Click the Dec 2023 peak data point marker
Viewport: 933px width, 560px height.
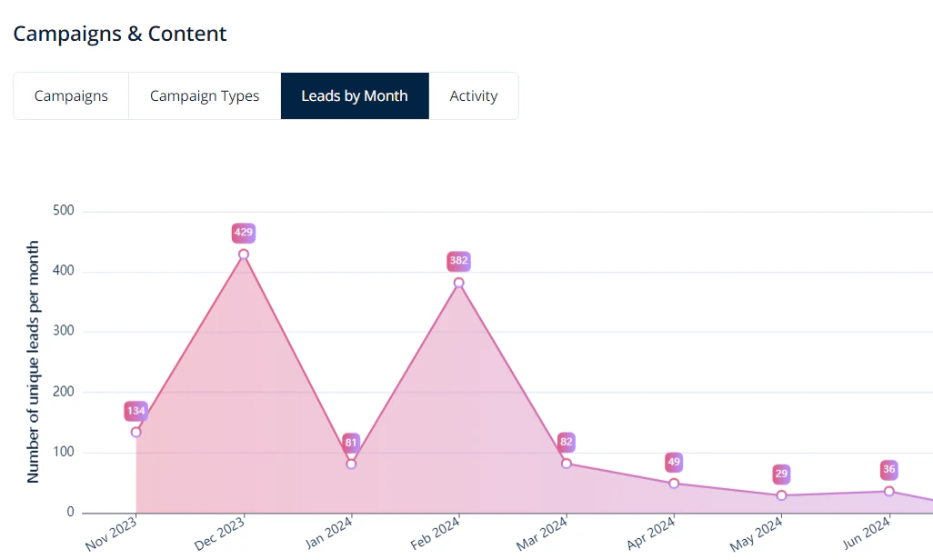243,255
